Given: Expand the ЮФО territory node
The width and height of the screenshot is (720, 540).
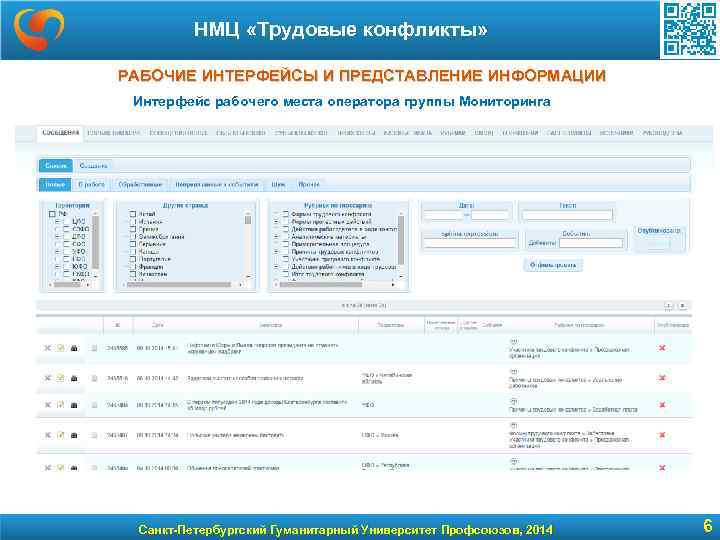Looking at the screenshot, I should point(58,266).
